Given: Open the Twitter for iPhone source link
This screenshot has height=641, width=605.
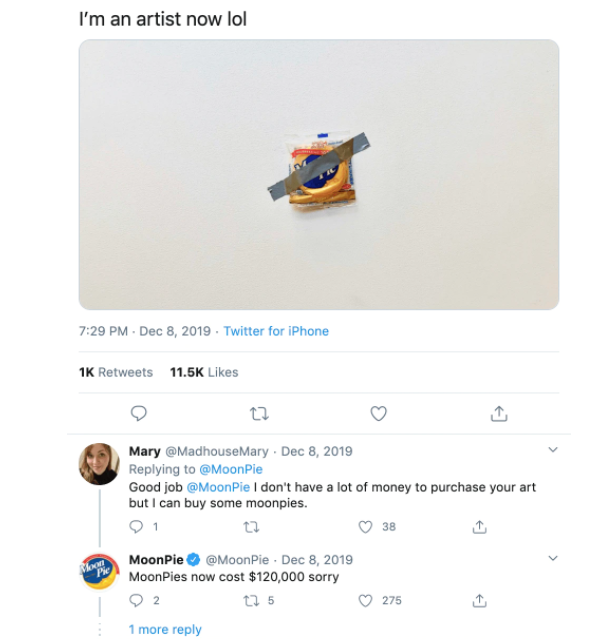Looking at the screenshot, I should click(x=276, y=331).
